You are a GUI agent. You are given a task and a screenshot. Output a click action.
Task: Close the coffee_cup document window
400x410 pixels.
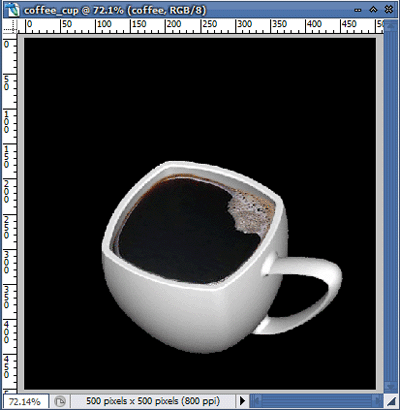point(389,10)
